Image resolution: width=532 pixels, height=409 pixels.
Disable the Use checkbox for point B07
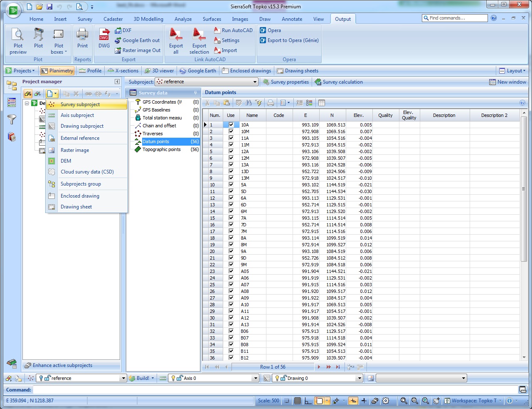pyautogui.click(x=231, y=338)
